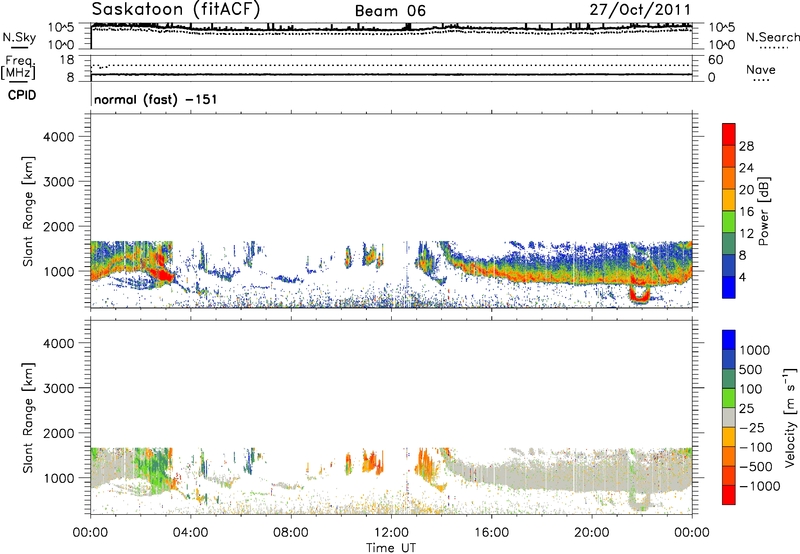Click the Freq. [MHz] axis label
This screenshot has width=800, height=554.
18,67
